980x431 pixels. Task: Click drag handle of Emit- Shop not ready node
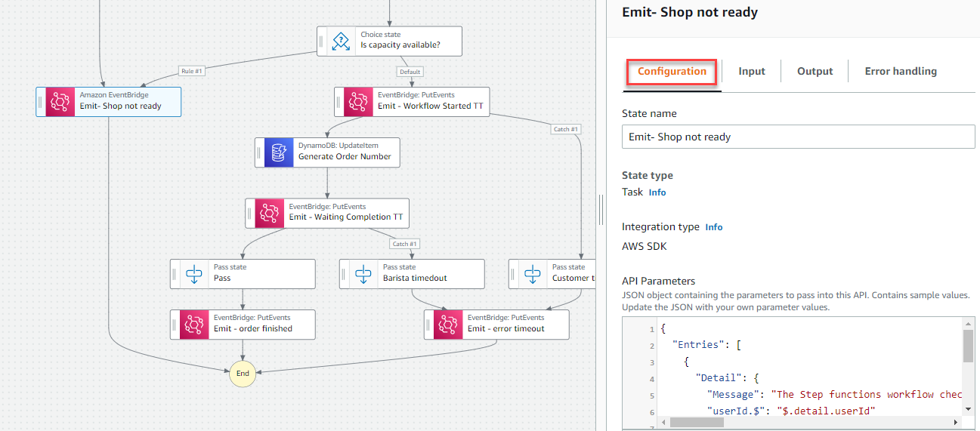(x=41, y=101)
